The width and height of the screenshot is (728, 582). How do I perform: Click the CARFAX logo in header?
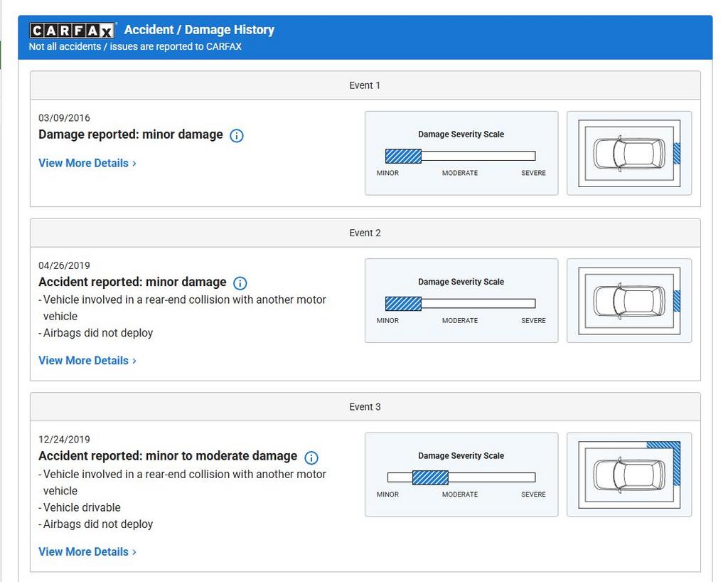pos(72,31)
